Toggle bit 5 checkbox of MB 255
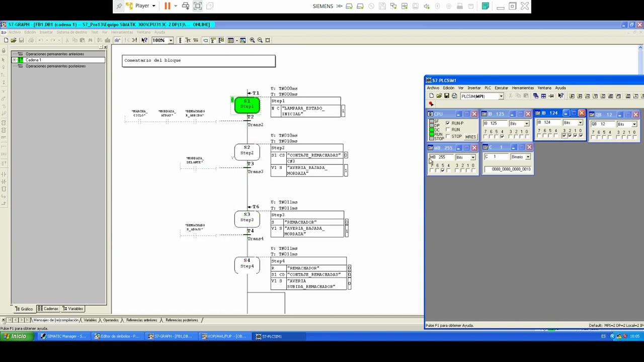 443,170
